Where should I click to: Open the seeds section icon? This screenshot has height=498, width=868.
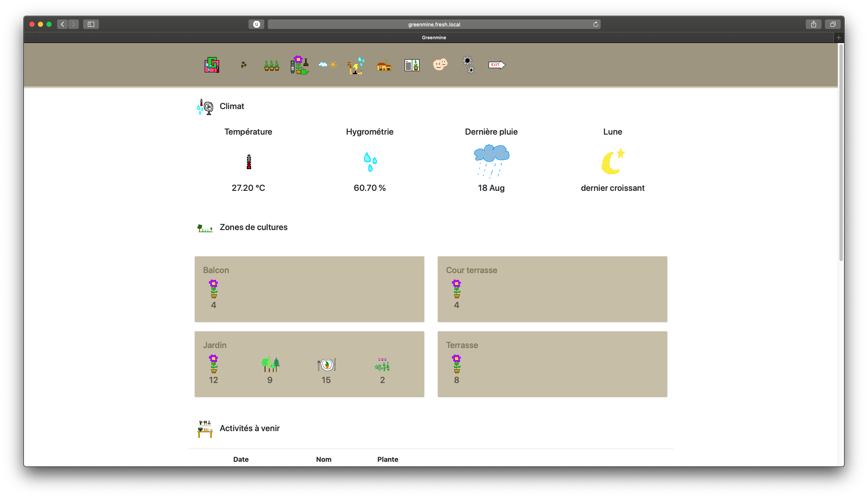point(243,65)
